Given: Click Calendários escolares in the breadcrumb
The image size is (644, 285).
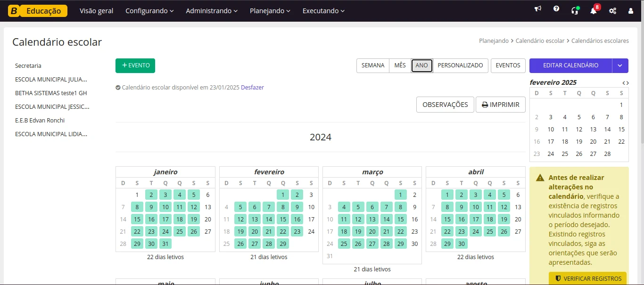Looking at the screenshot, I should point(600,41).
